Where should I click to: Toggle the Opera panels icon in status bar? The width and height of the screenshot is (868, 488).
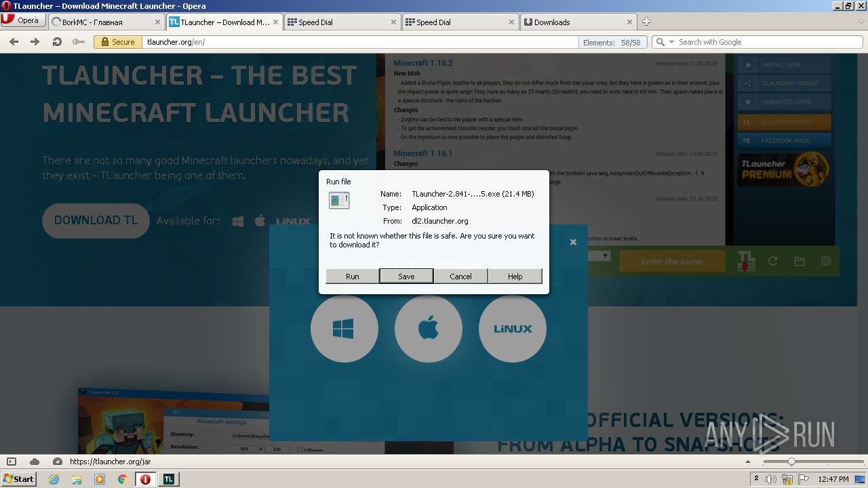point(12,462)
